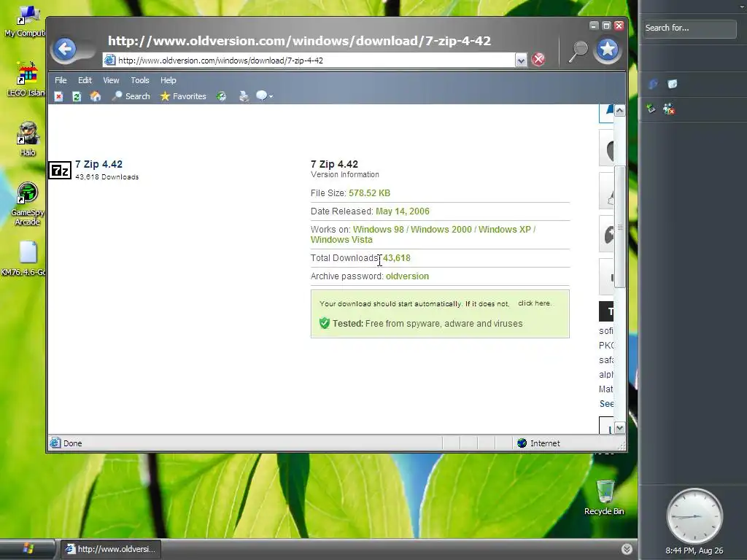Click the vertical scrollbar thumb
Viewport: 747px width, 560px height.
[x=619, y=227]
